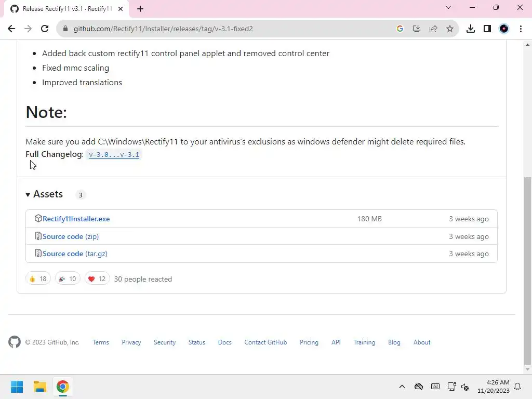Image resolution: width=532 pixels, height=399 pixels.
Task: Click the GitHub logo in the footer
Action: pyautogui.click(x=15, y=342)
